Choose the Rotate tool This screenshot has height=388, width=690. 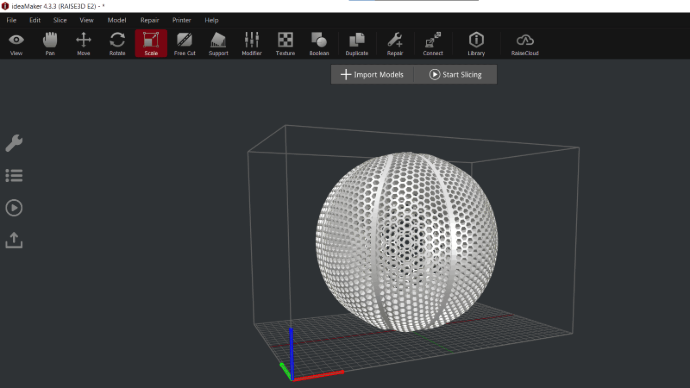click(x=117, y=44)
